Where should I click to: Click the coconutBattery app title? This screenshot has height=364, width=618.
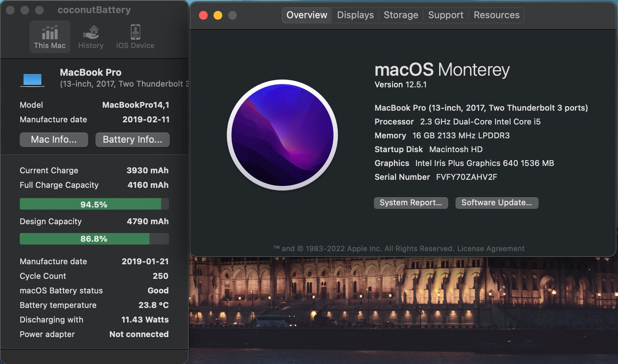pos(94,9)
